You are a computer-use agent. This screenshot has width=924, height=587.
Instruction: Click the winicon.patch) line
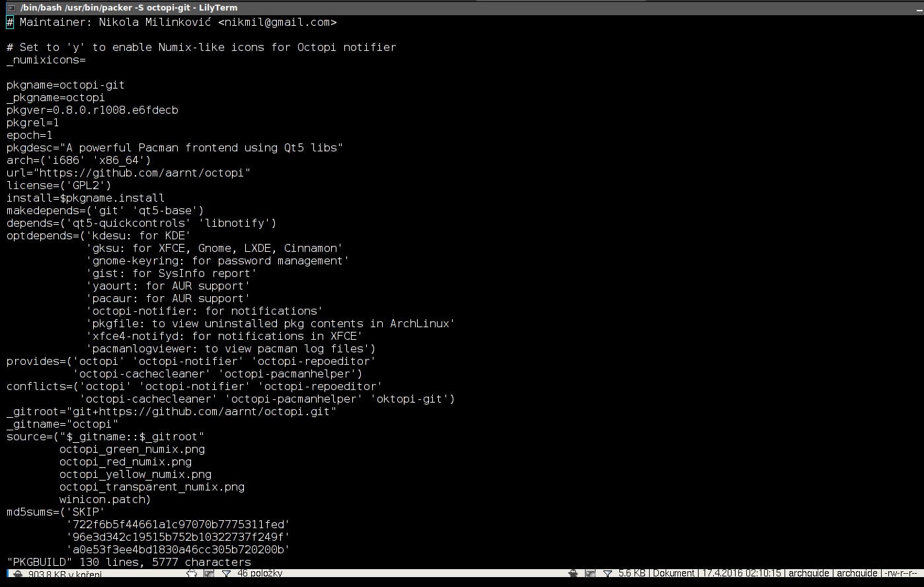pyautogui.click(x=106, y=499)
